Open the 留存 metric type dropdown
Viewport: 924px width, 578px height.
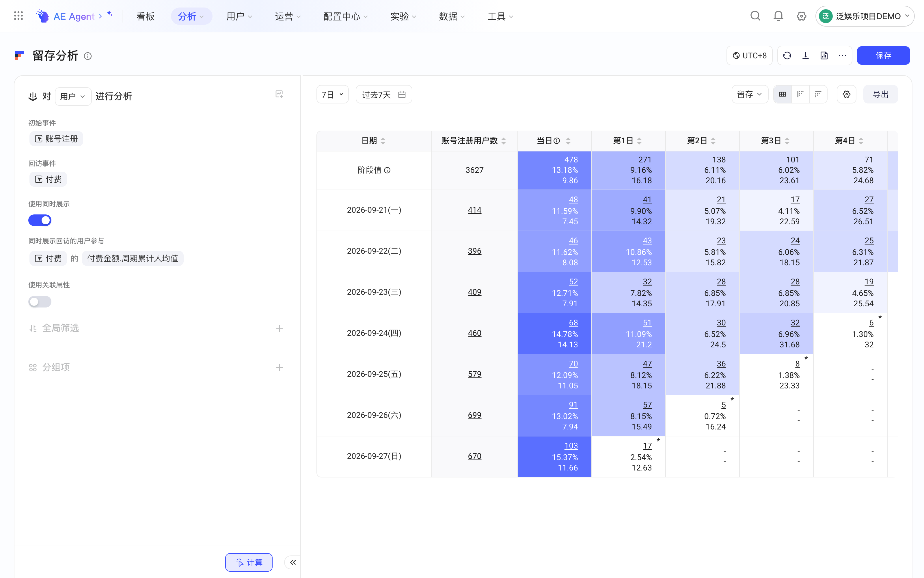(x=750, y=95)
